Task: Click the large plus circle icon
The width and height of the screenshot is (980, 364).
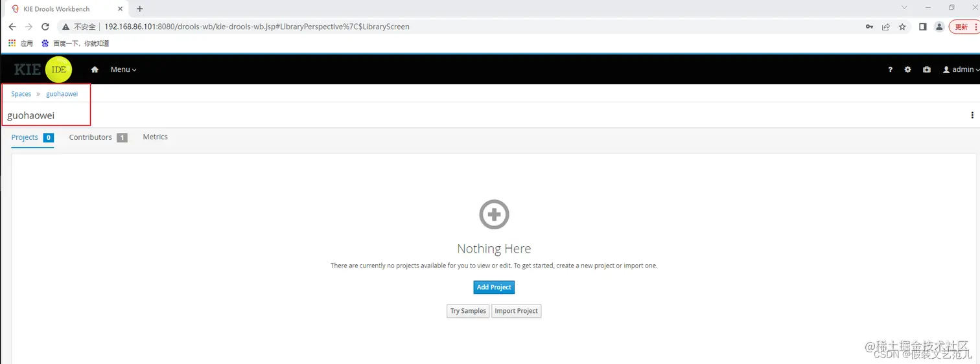Action: 494,214
